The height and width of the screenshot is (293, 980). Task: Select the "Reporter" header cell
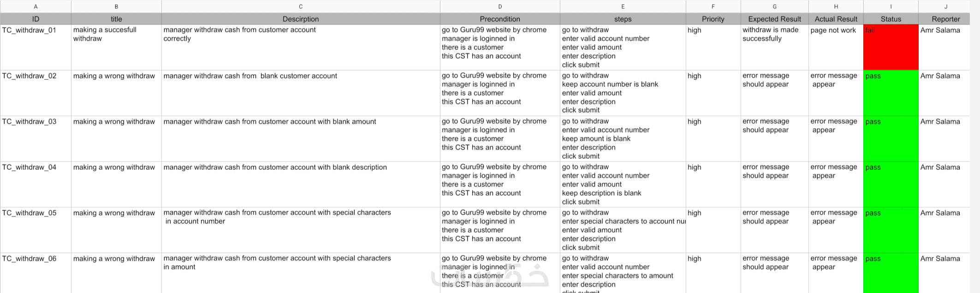pyautogui.click(x=945, y=19)
